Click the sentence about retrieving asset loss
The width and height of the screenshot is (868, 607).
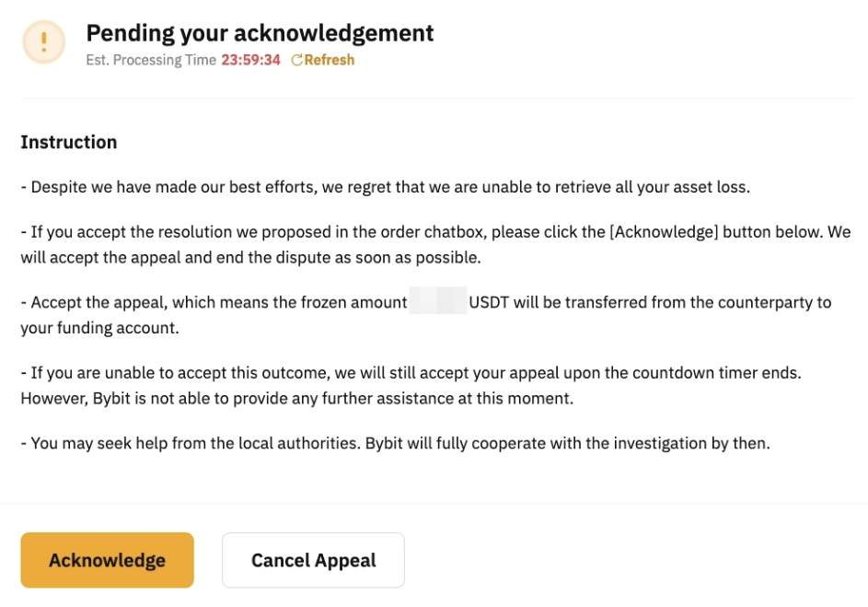point(387,187)
